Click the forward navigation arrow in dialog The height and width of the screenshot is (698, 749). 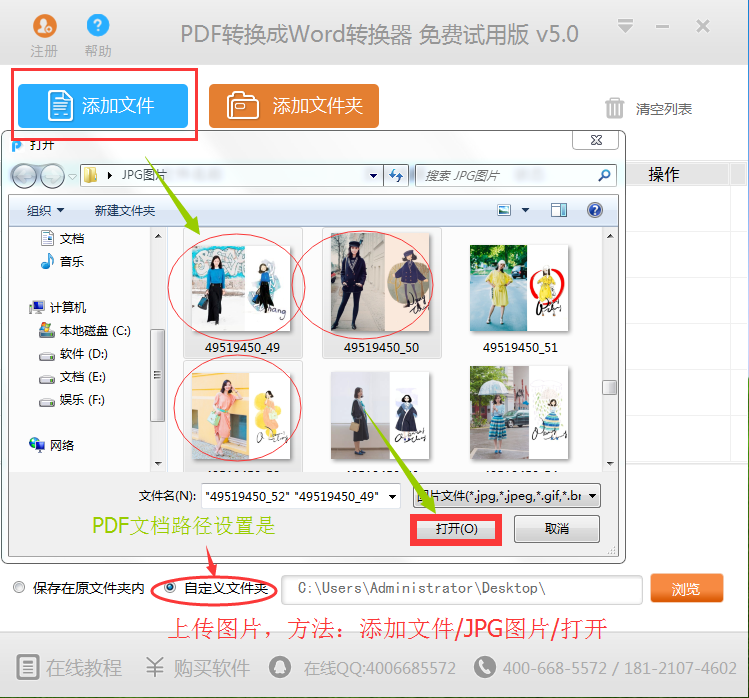pyautogui.click(x=52, y=176)
